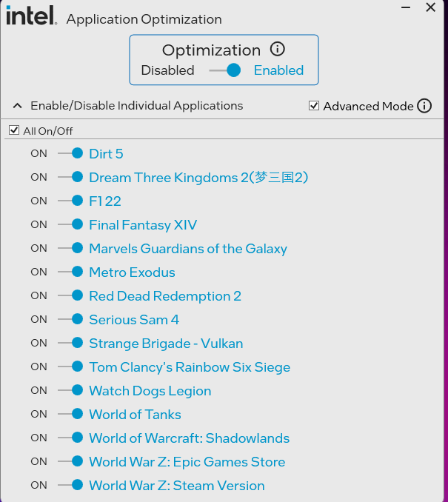The width and height of the screenshot is (448, 502).
Task: Uncheck the All On/Off checkbox
Action: pos(14,130)
